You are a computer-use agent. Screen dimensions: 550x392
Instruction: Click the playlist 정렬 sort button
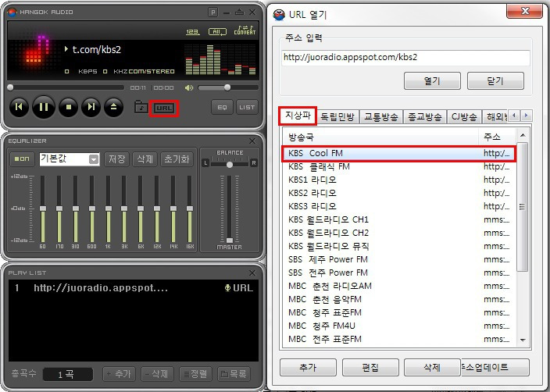point(195,374)
